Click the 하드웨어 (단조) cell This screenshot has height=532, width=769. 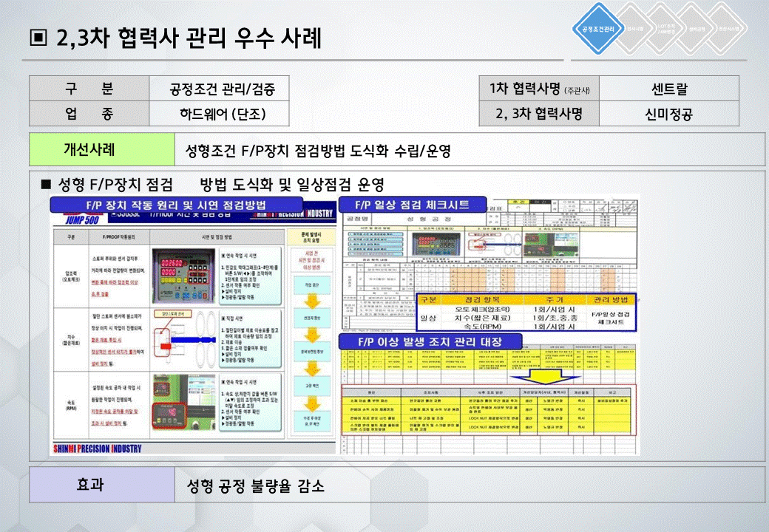(x=219, y=114)
